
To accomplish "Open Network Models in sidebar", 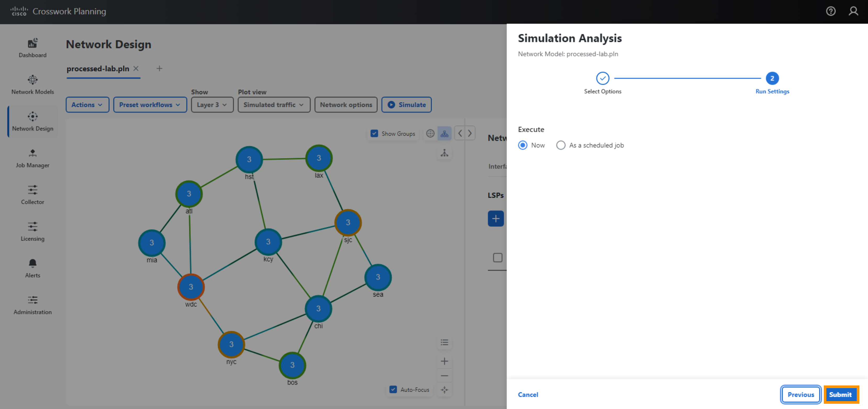I will pos(33,84).
